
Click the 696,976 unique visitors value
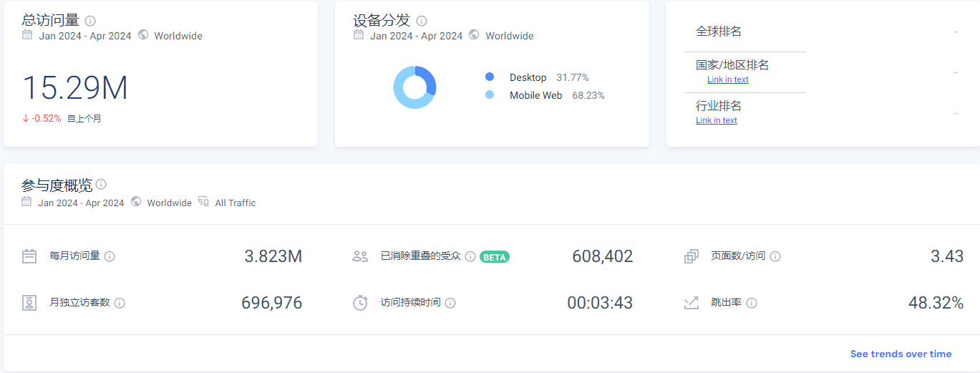point(272,303)
